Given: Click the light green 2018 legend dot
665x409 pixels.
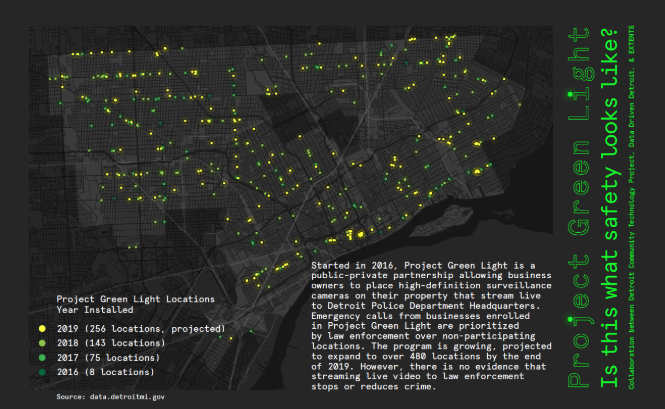Looking at the screenshot, I should (42, 343).
